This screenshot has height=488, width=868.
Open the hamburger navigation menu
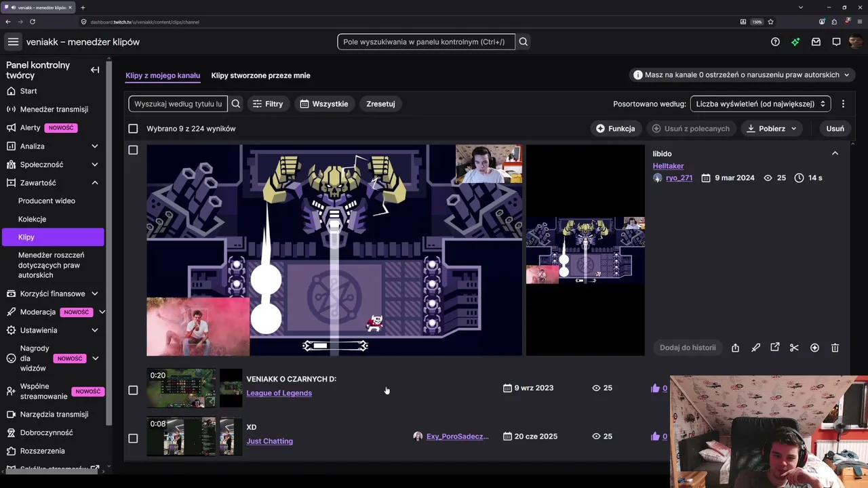coord(13,42)
